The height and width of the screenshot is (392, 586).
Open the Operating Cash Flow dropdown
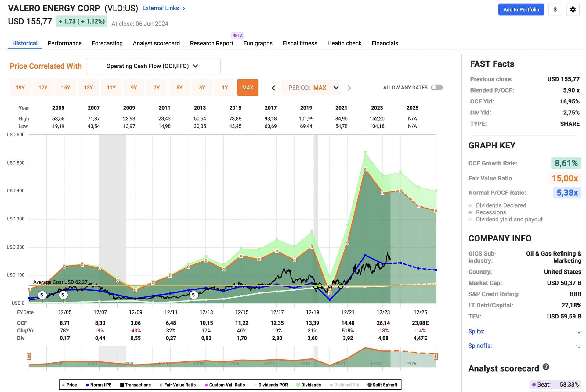(153, 66)
